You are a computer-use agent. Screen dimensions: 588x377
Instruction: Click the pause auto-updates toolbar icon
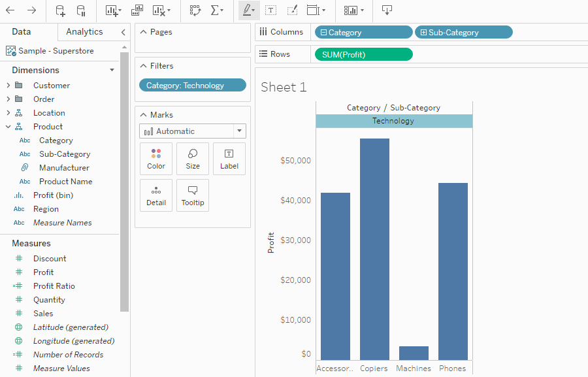click(79, 10)
